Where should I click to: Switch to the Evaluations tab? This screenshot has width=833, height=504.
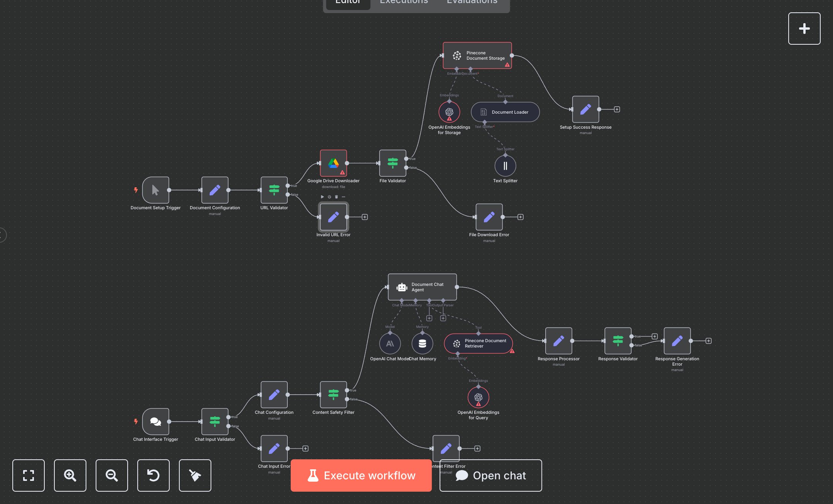[x=471, y=3]
